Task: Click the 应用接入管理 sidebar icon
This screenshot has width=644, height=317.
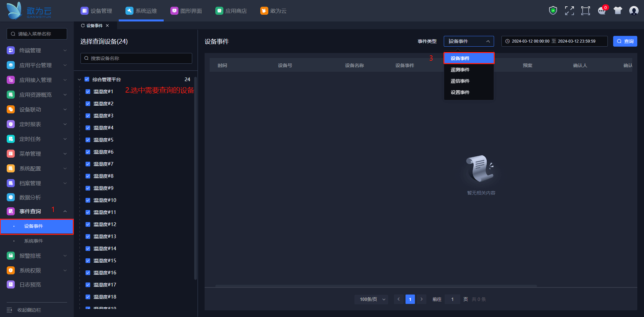Action: tap(11, 80)
